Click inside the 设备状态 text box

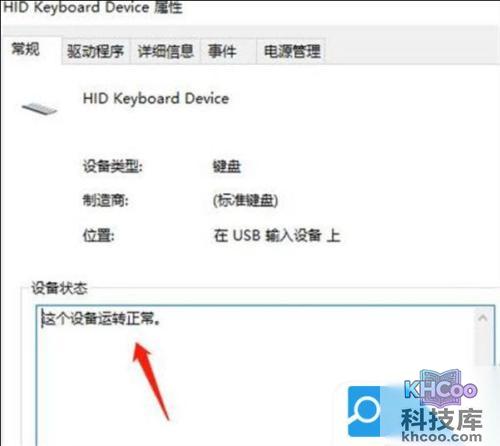coord(255,375)
